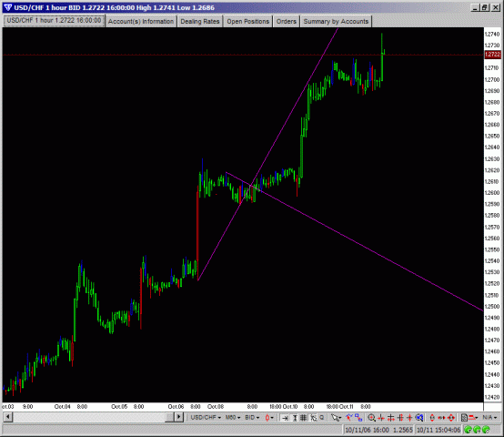Screen dimensions: 504x437
Task: Open the chart properties document icon
Action: pos(464,418)
